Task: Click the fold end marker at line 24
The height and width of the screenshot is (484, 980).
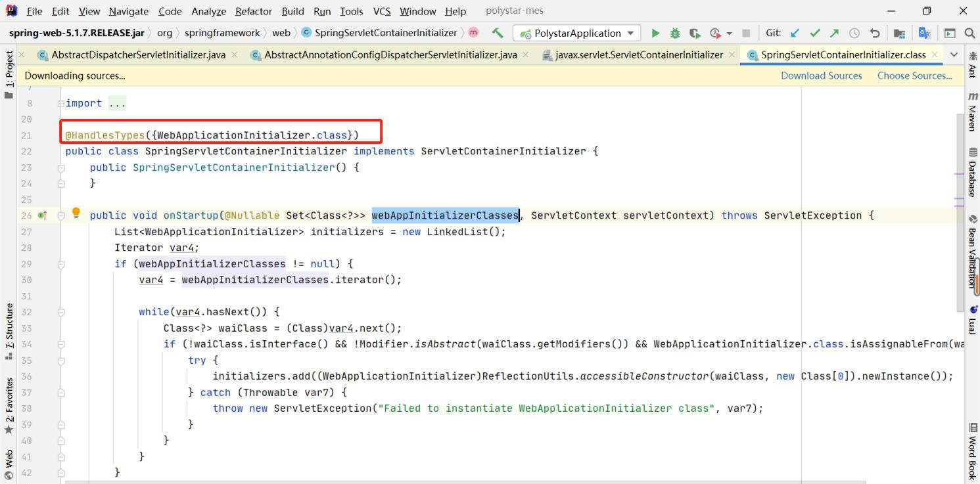Action: (60, 184)
